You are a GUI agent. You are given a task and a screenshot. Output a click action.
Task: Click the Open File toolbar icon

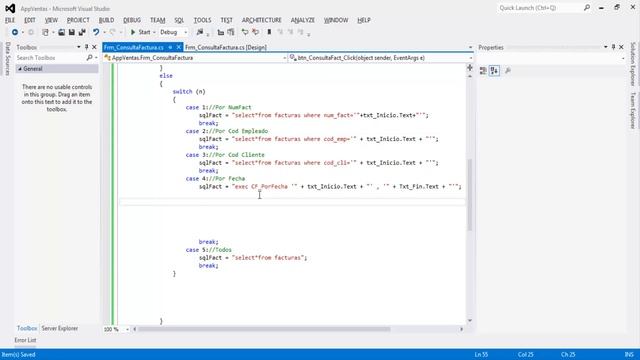[61, 32]
